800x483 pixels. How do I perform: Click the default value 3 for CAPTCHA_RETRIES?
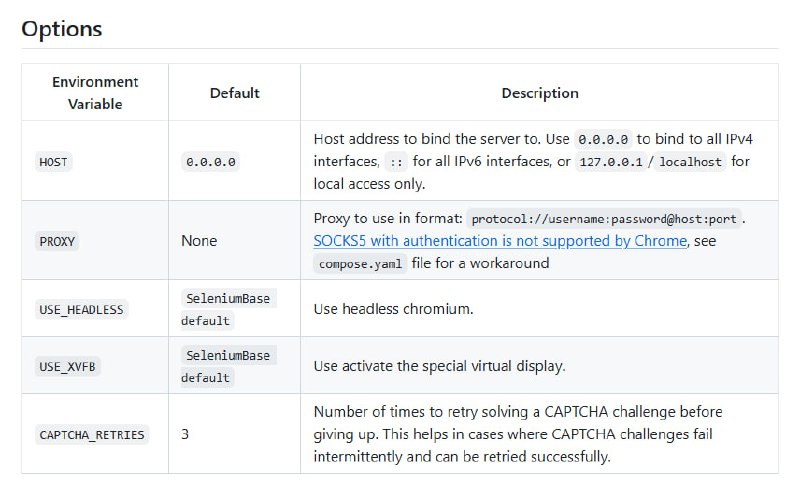coord(186,434)
